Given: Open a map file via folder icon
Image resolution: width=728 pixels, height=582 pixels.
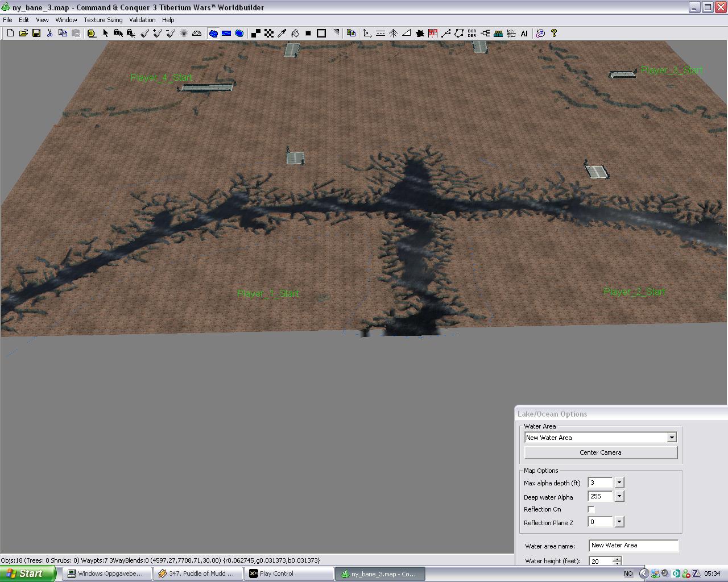Looking at the screenshot, I should coord(23,34).
